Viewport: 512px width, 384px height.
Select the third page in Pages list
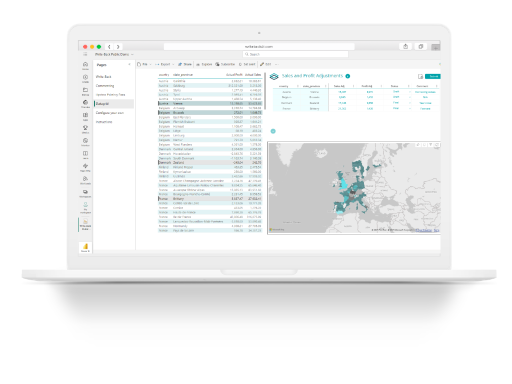click(x=110, y=95)
